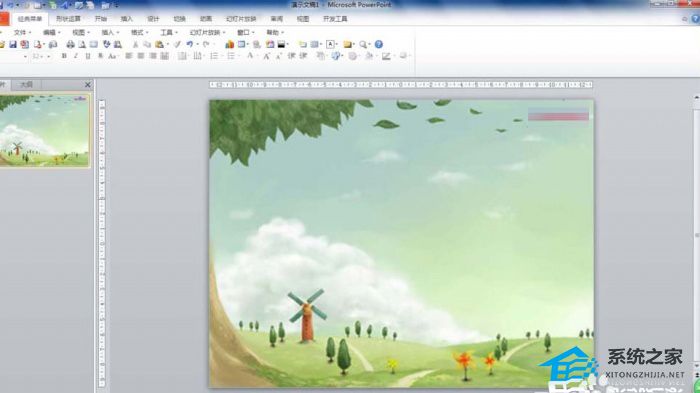
Task: Select the first slide thumbnail
Action: (x=44, y=130)
